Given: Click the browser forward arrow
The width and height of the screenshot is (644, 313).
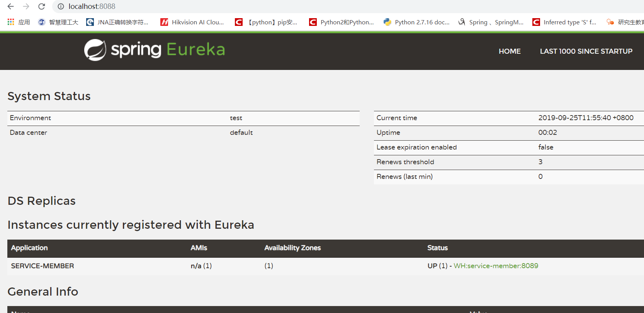Looking at the screenshot, I should (26, 6).
